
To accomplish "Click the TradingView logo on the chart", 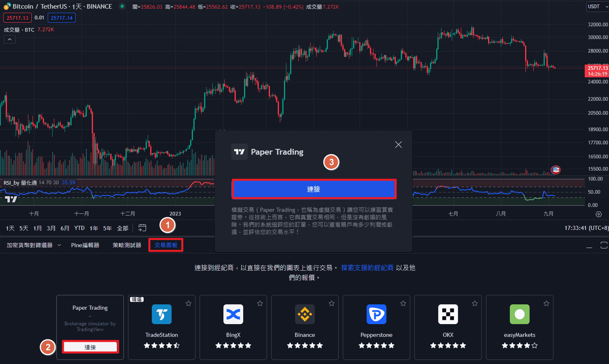I will 11,199.
